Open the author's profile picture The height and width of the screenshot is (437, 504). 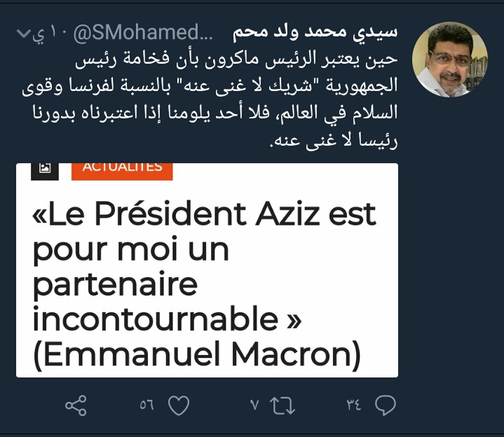coord(450,60)
